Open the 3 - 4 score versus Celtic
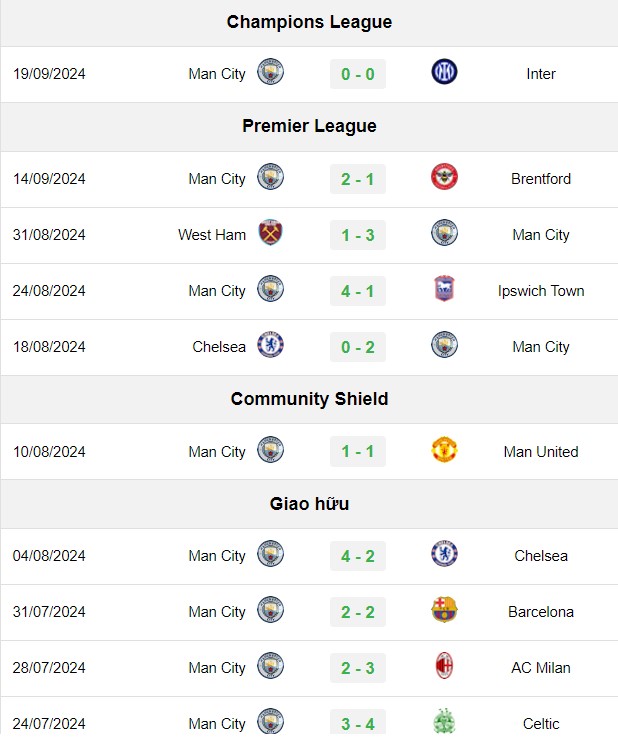This screenshot has height=750, width=618. click(358, 724)
